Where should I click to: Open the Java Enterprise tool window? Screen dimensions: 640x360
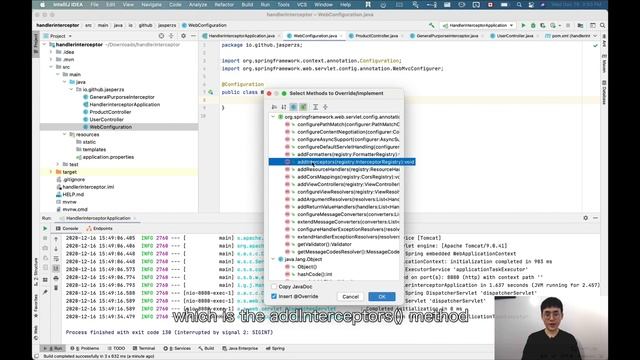[x=240, y=349]
